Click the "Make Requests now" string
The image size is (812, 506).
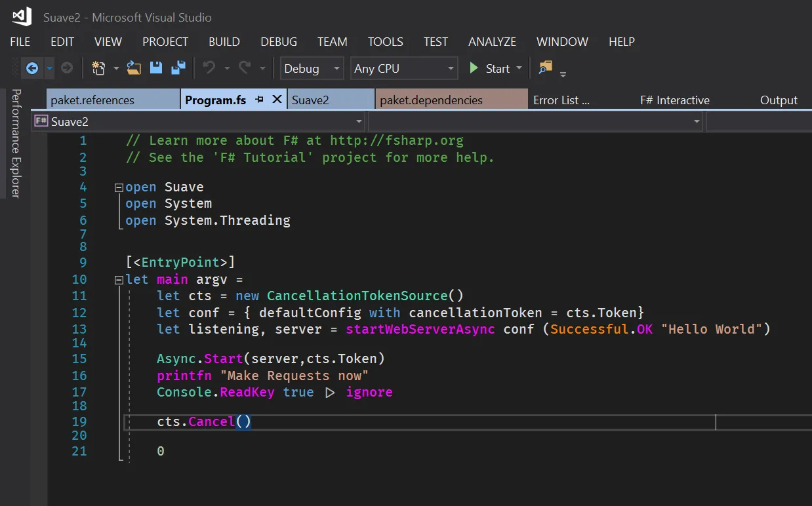(x=294, y=376)
